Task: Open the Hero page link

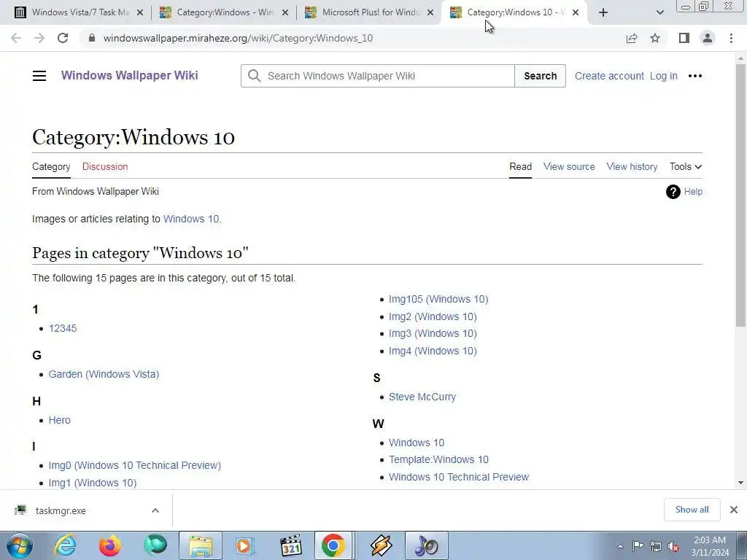Action: [x=60, y=420]
